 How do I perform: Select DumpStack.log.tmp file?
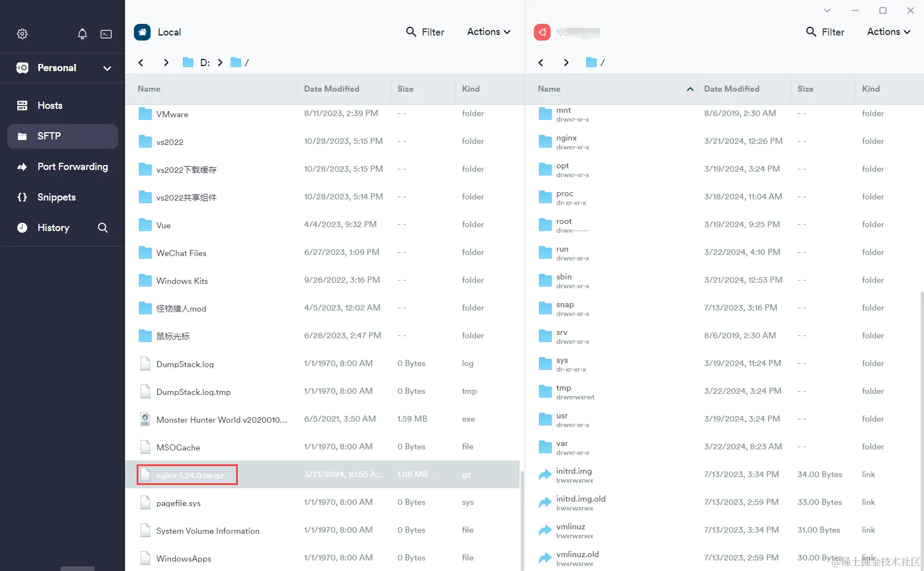322,392
